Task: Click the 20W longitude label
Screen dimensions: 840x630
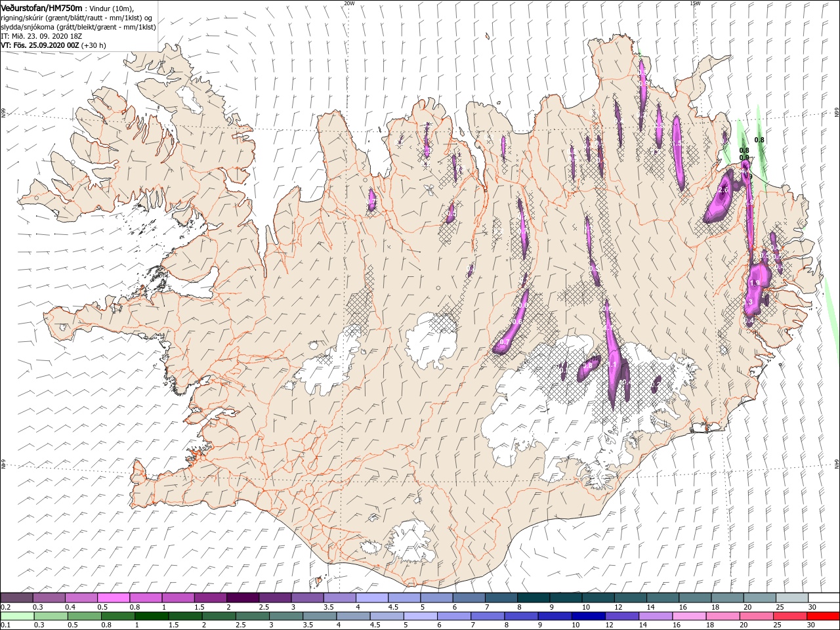Action: tap(349, 3)
